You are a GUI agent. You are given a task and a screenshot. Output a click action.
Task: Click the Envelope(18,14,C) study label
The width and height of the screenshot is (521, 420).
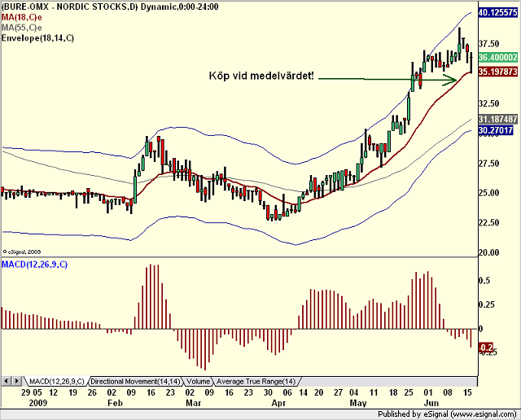tap(37, 38)
